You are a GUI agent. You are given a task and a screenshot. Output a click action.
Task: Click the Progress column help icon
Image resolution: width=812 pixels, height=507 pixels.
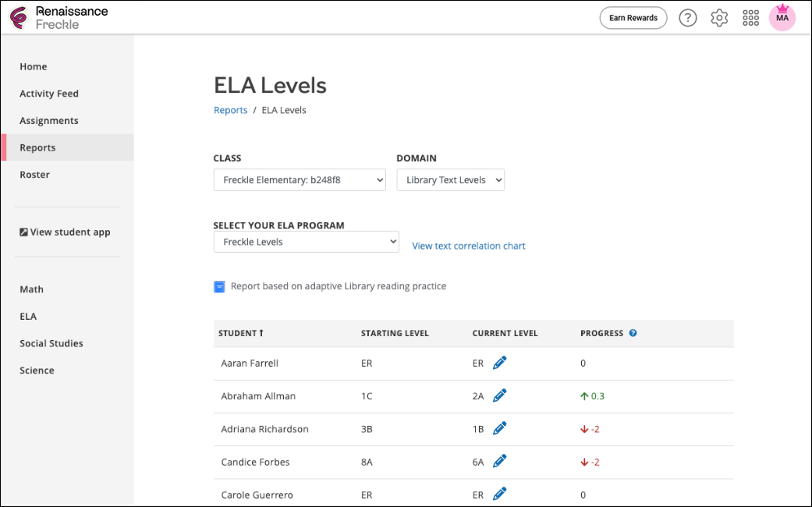(x=632, y=333)
